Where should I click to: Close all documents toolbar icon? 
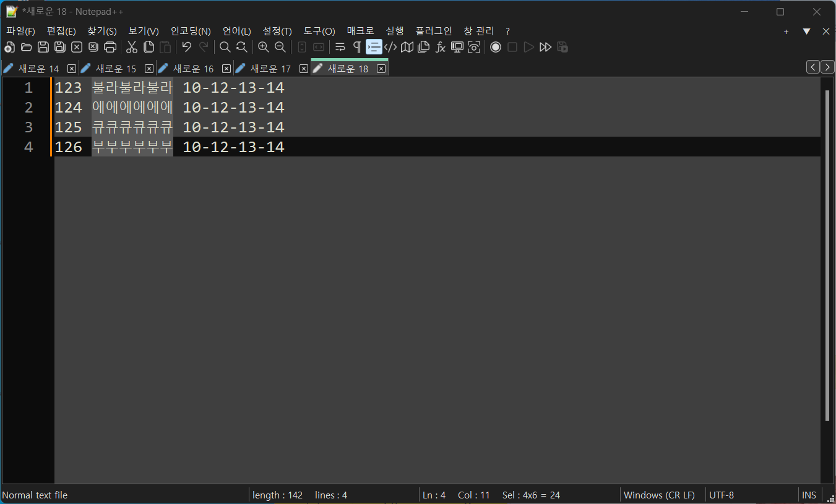(x=93, y=47)
